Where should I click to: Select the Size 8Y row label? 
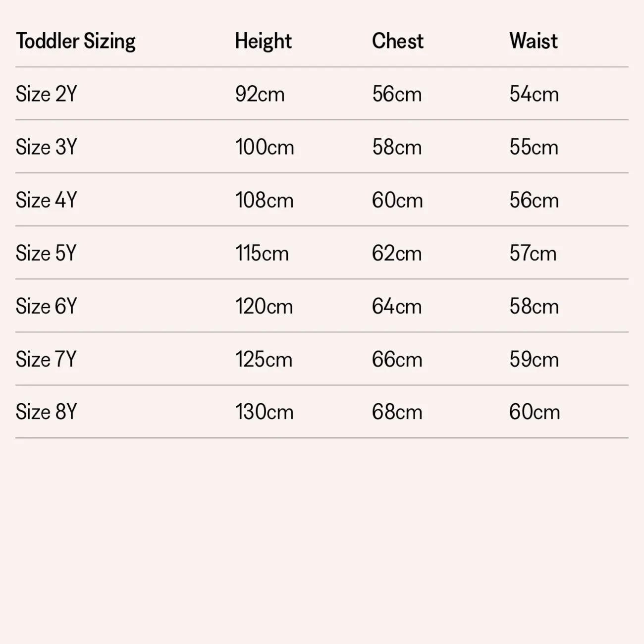(46, 412)
